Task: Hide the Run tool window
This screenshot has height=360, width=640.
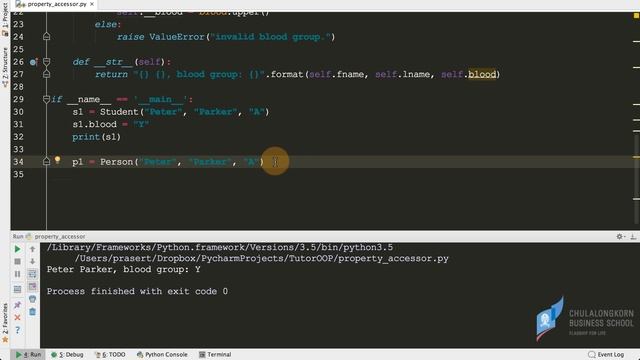Action: (x=633, y=236)
